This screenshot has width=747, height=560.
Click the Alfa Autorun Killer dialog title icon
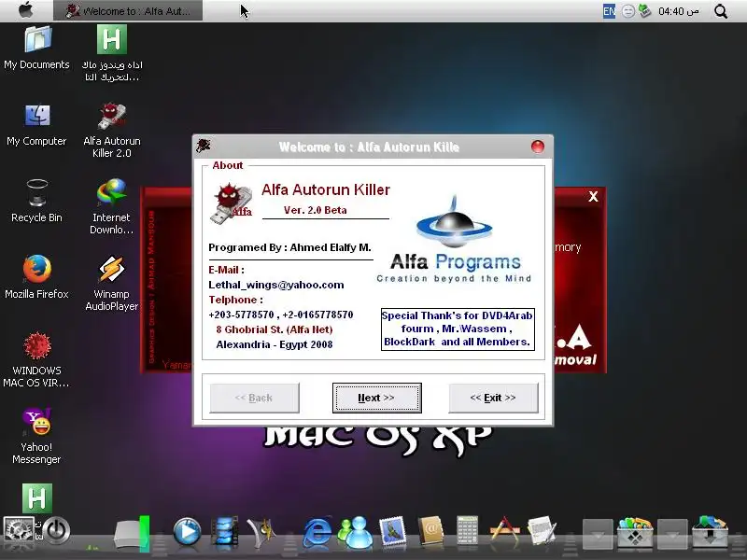pos(204,146)
